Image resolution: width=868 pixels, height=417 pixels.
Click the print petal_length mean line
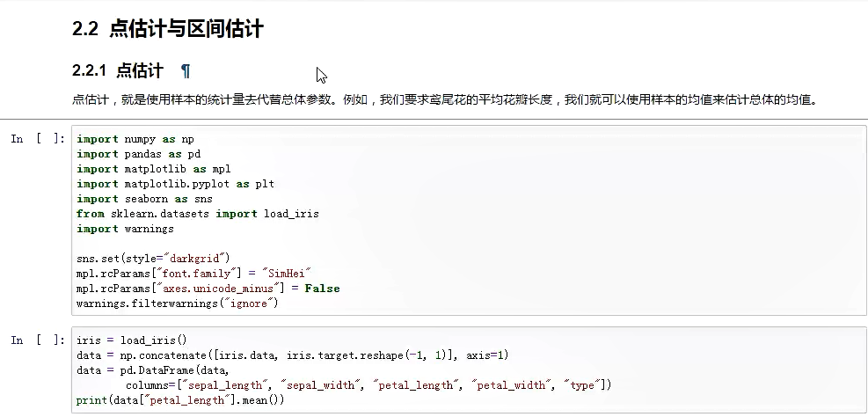click(180, 400)
